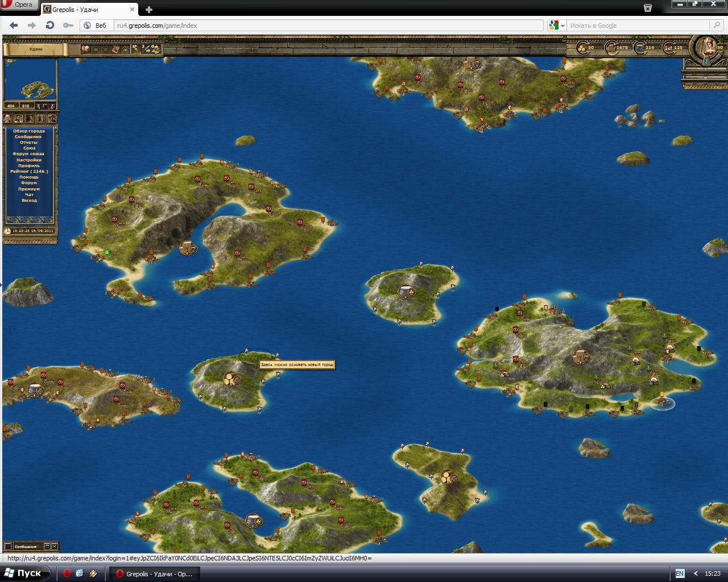Go forward in browser history
Viewport: 728px width, 582px height.
[x=32, y=26]
